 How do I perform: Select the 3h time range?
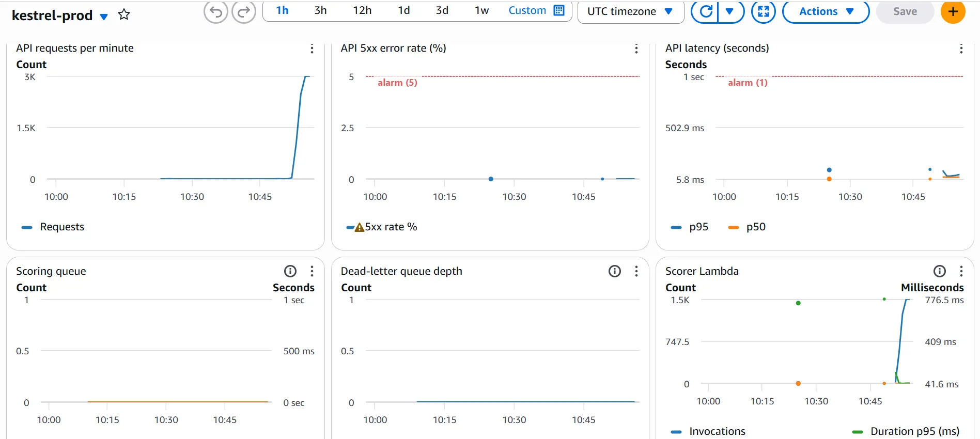[x=320, y=10]
